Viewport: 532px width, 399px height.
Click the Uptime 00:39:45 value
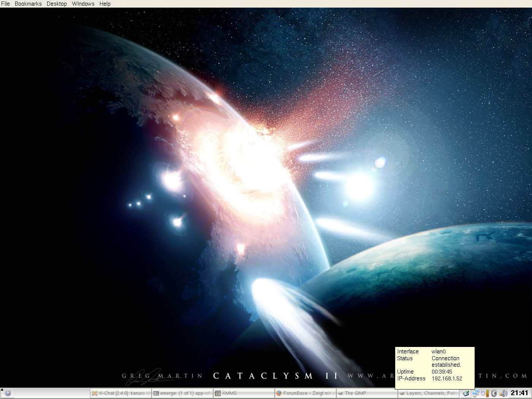(x=442, y=372)
